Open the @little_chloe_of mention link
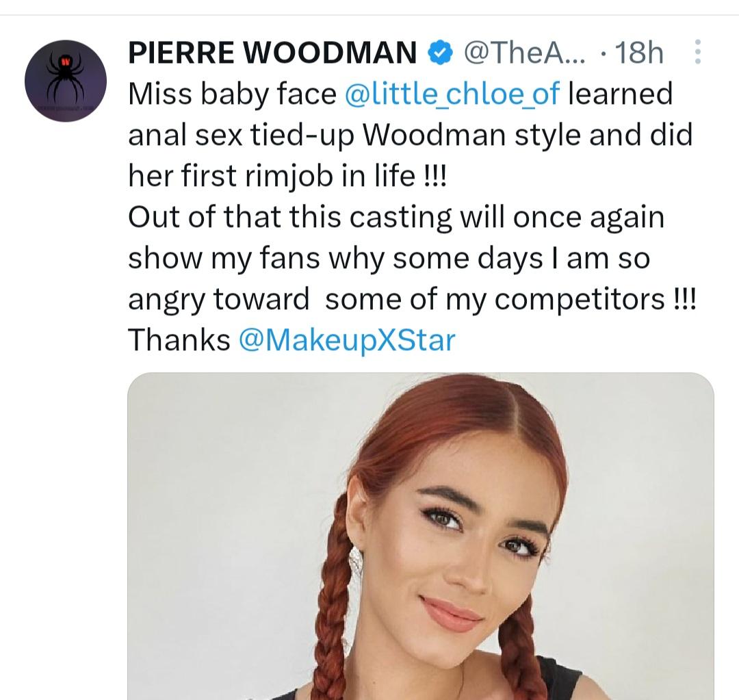Image resolution: width=739 pixels, height=700 pixels. [453, 94]
